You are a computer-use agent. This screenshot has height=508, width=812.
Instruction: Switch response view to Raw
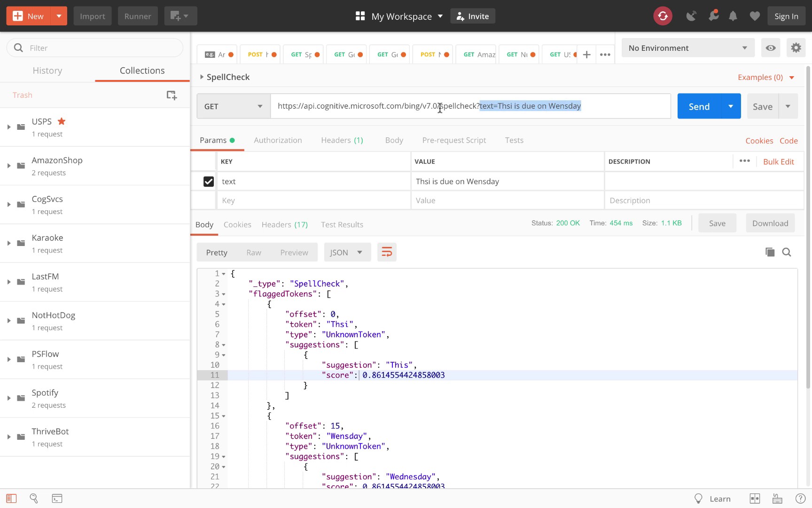254,253
